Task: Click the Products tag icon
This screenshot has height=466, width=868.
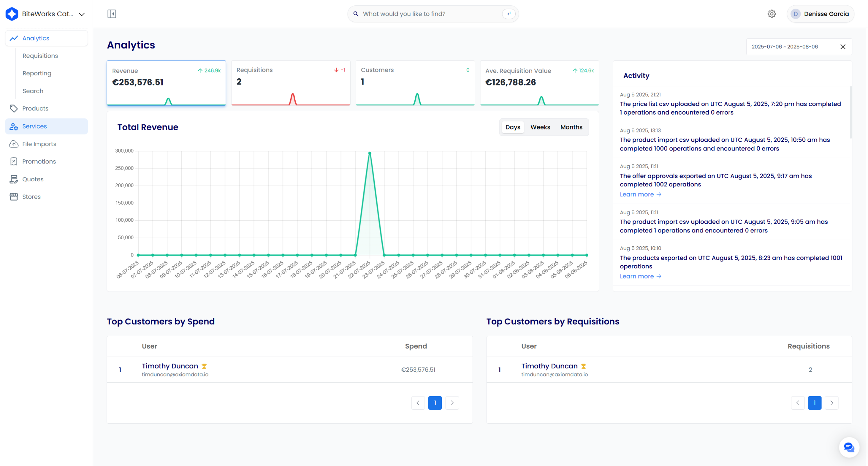Action: pyautogui.click(x=14, y=108)
